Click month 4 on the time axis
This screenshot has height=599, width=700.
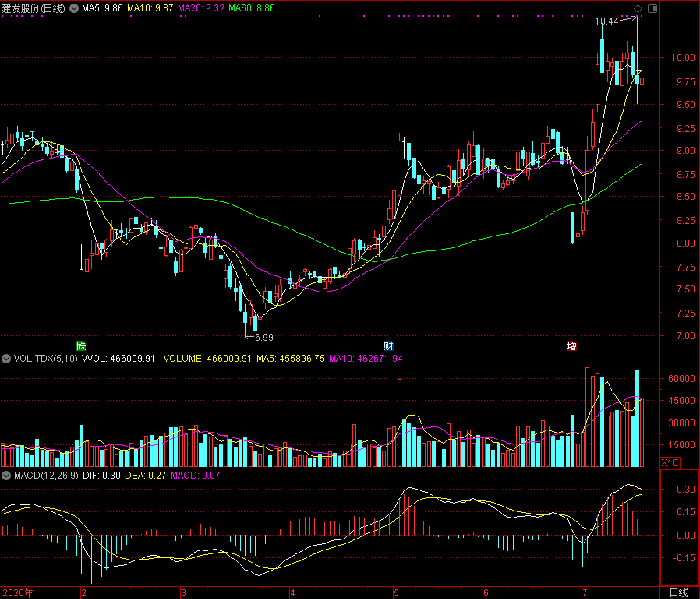tap(292, 593)
